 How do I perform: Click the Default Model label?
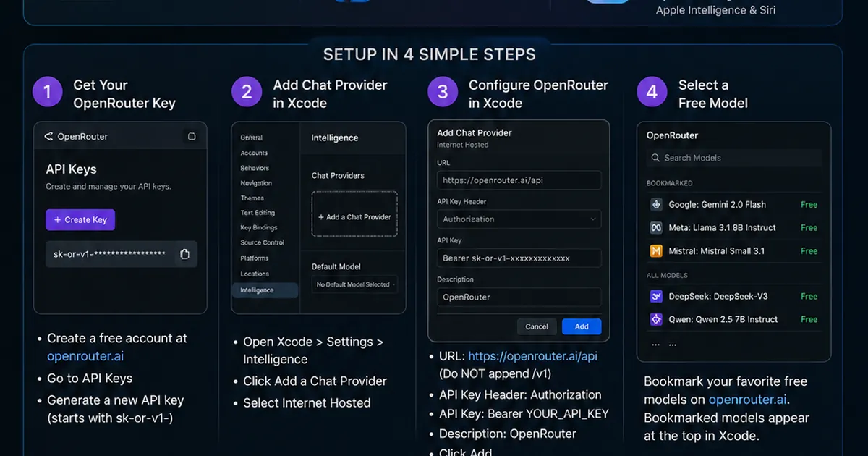click(336, 267)
